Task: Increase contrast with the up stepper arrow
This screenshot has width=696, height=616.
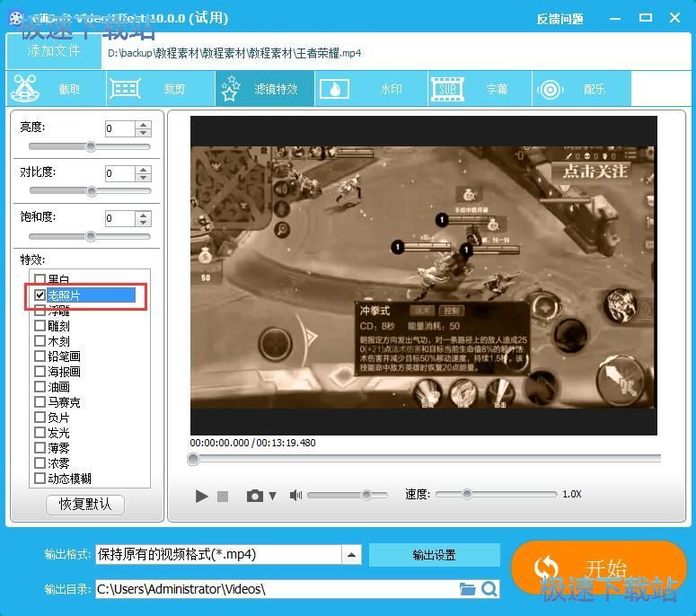Action: (143, 169)
